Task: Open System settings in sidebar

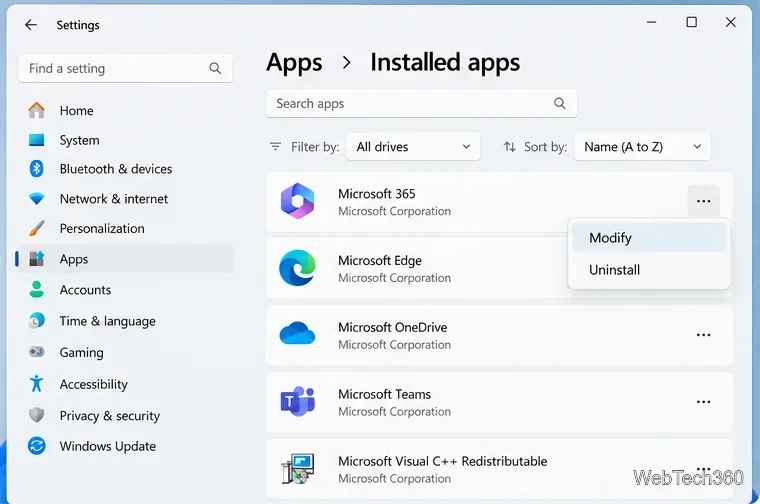Action: click(126, 140)
